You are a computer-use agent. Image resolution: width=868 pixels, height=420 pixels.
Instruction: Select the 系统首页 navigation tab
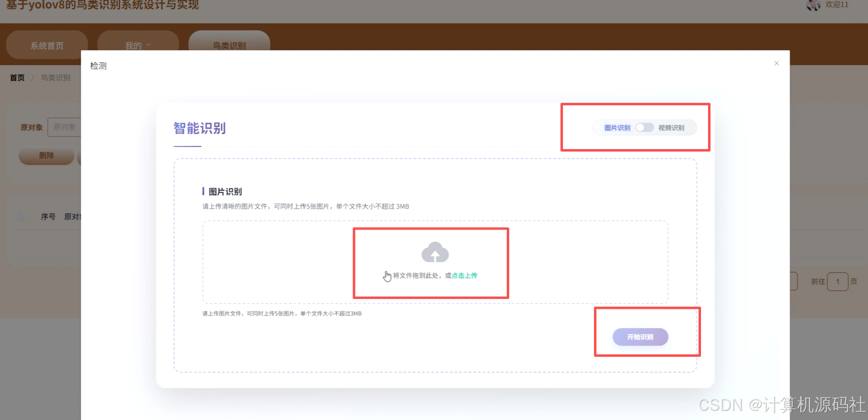point(47,45)
